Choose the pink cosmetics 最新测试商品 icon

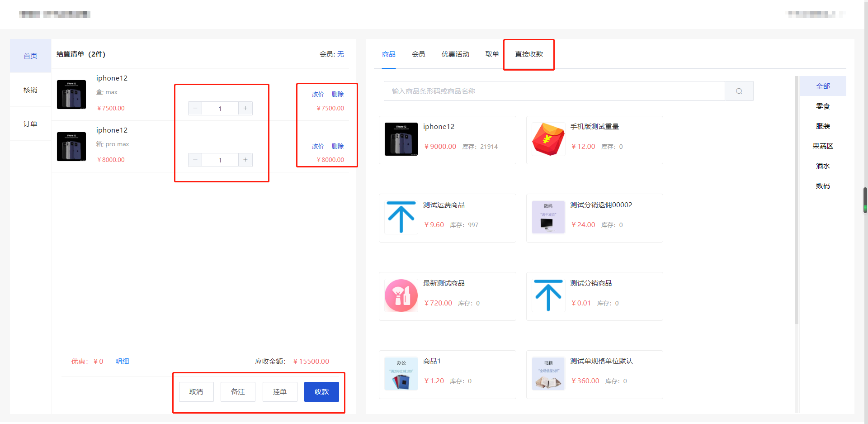401,296
